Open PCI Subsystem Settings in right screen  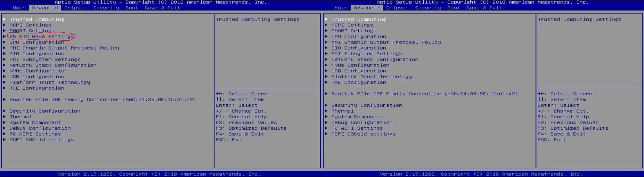[367, 54]
